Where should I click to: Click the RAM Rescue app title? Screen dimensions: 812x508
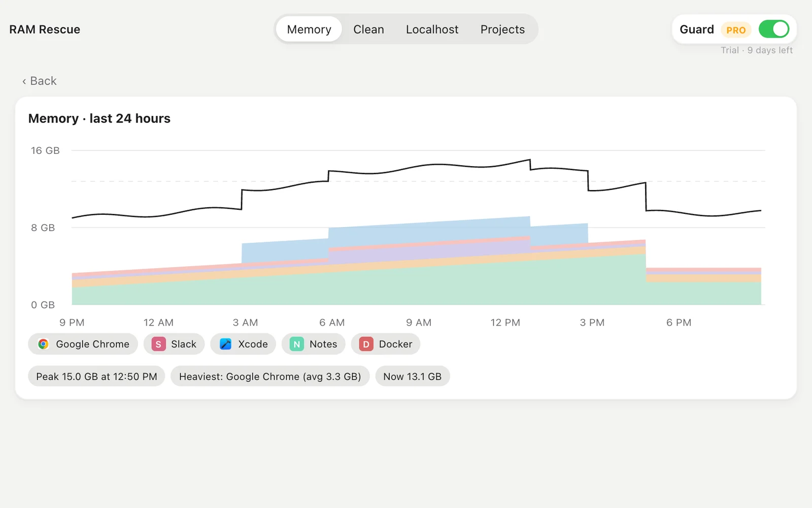(x=45, y=29)
